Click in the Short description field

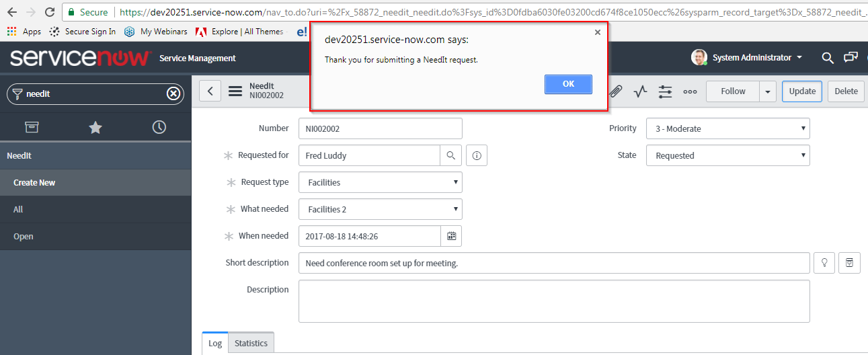coord(553,263)
